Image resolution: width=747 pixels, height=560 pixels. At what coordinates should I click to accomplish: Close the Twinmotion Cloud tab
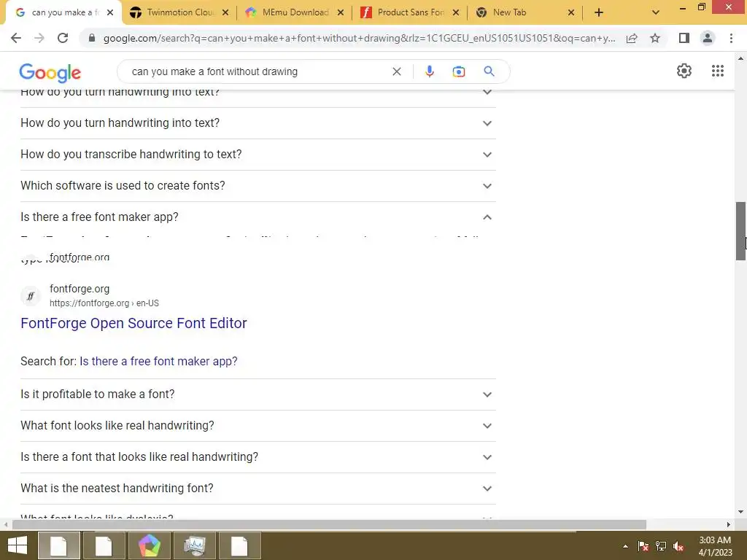point(225,12)
